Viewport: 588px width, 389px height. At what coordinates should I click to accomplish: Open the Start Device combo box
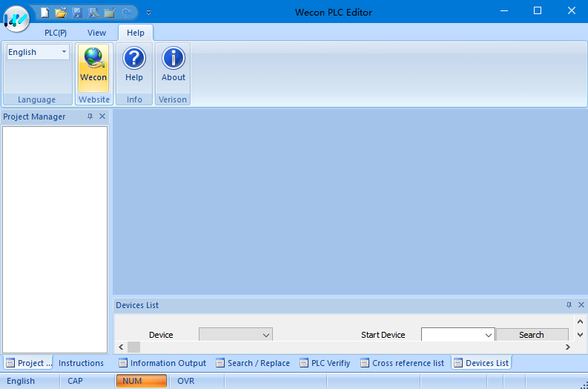(458, 335)
